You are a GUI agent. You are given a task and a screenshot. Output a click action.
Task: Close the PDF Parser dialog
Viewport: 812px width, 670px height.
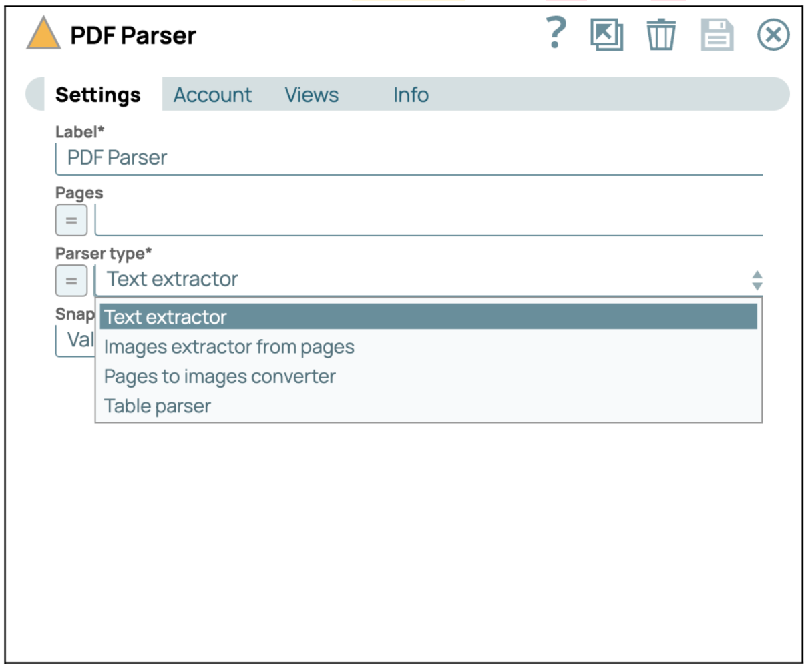pos(773,35)
